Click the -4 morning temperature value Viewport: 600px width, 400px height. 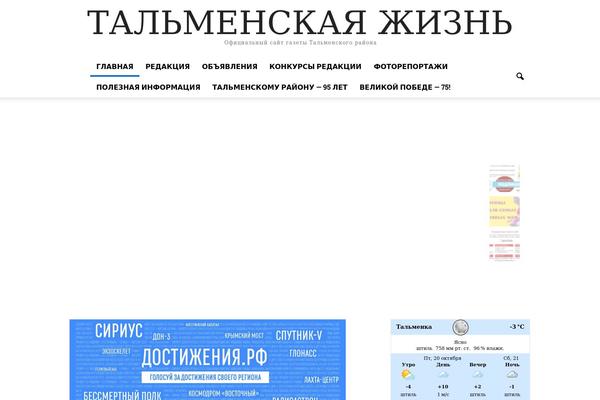pos(408,387)
